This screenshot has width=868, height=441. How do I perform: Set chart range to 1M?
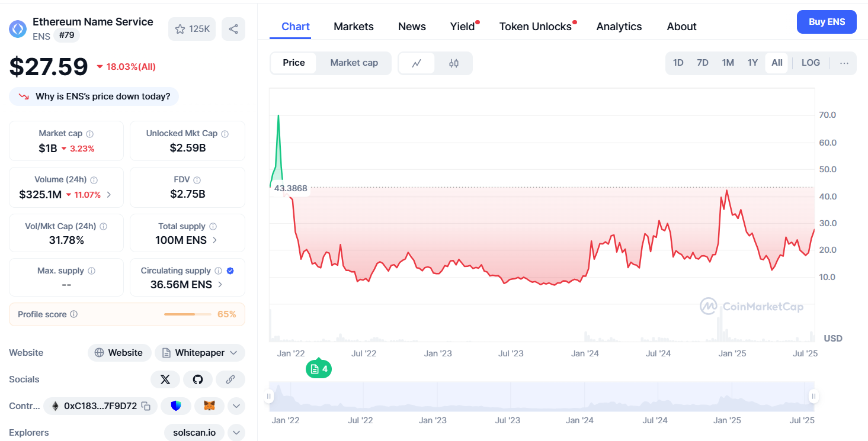[728, 63]
